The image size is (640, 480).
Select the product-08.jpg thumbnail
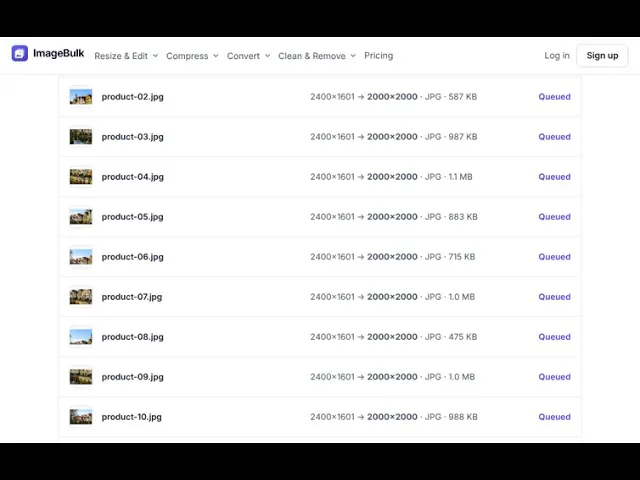click(x=81, y=337)
